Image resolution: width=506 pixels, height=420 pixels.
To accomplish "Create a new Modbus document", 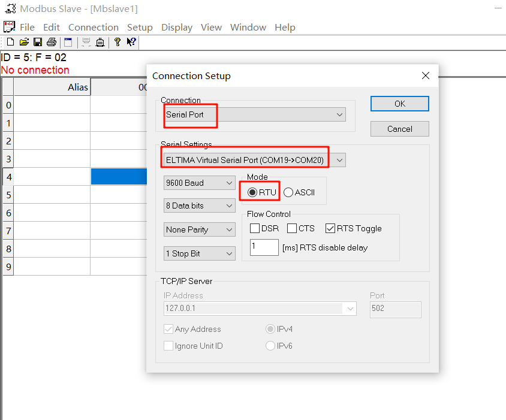I will [x=10, y=42].
